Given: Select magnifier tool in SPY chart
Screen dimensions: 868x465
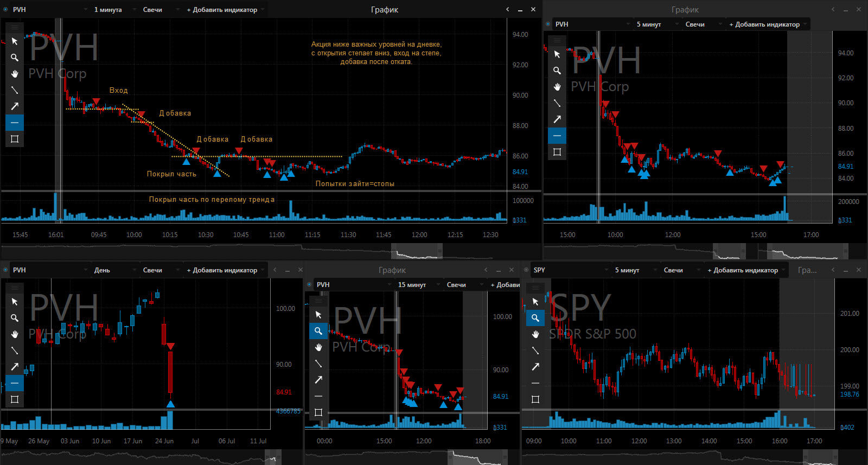Looking at the screenshot, I should 535,318.
